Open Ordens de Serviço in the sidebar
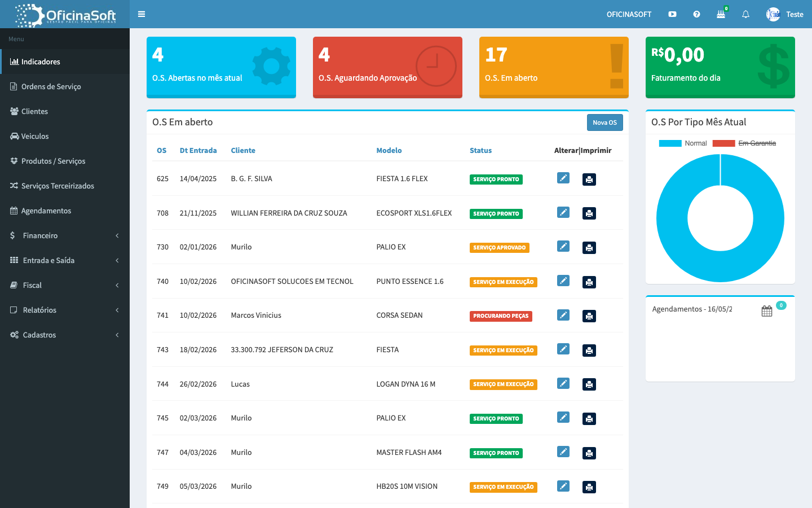 65,86
